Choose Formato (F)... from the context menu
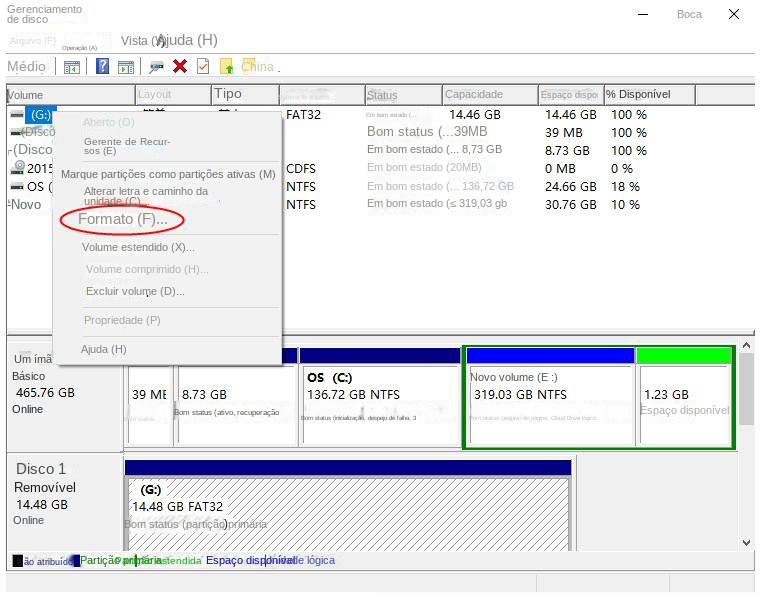This screenshot has width=761, height=595. point(123,219)
